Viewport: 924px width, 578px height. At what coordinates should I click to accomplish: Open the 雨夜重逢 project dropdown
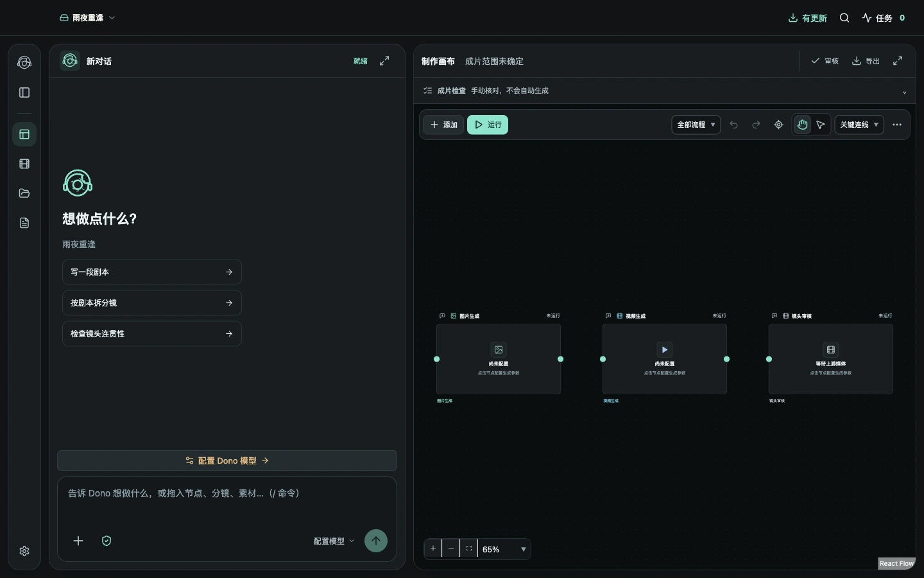87,18
